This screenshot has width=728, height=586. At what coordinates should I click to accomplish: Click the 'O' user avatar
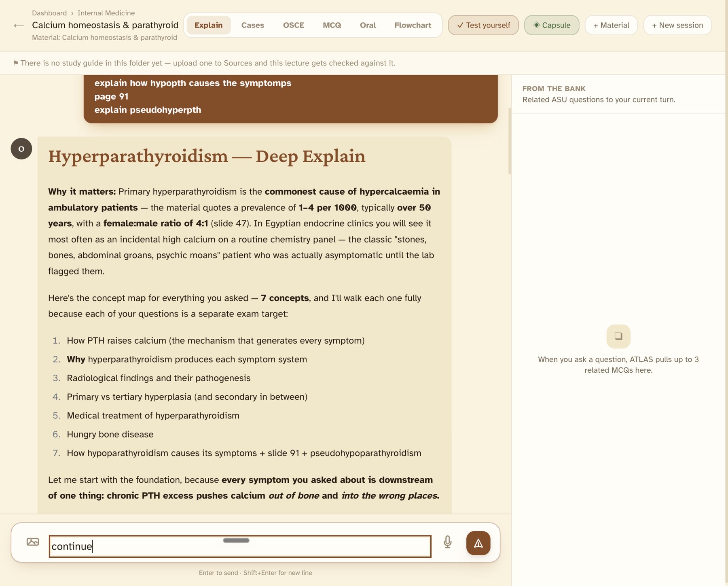click(21, 149)
